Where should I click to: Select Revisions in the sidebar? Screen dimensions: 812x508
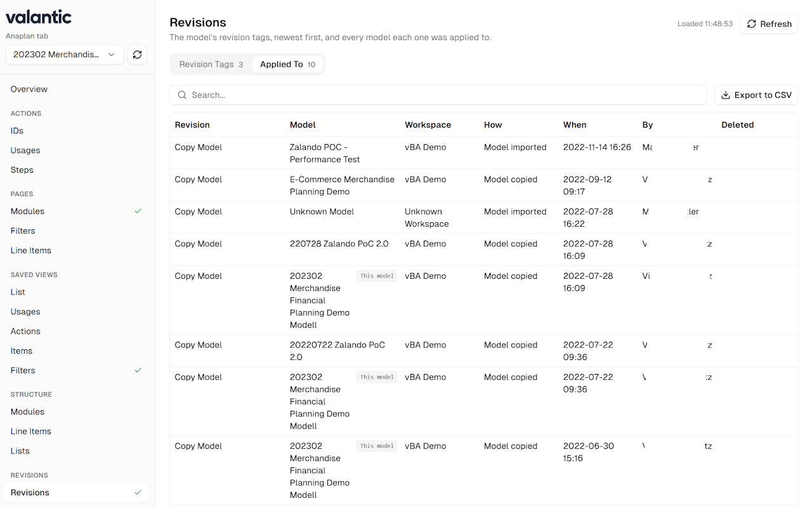point(76,493)
